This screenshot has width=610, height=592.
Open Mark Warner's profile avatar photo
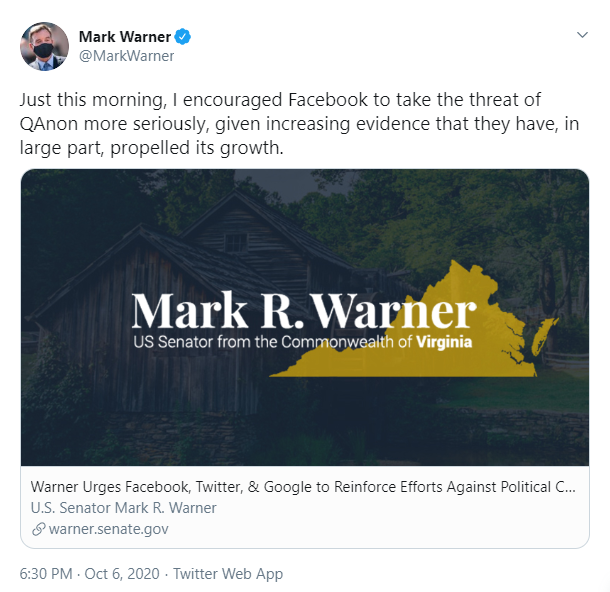click(x=44, y=46)
